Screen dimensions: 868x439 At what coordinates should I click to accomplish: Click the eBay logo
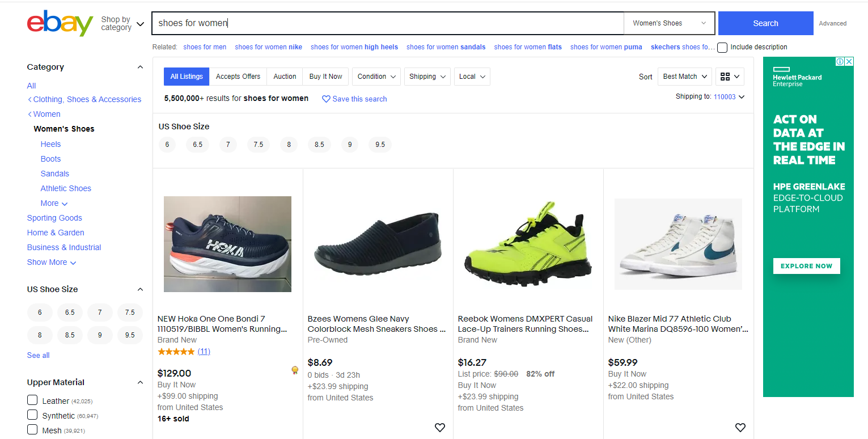click(x=60, y=23)
